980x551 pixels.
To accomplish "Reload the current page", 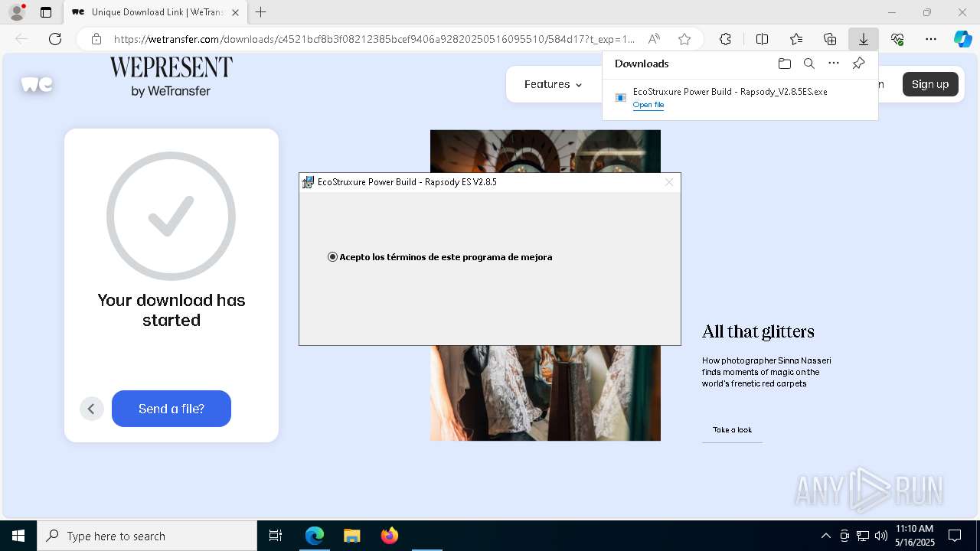I will pyautogui.click(x=55, y=39).
